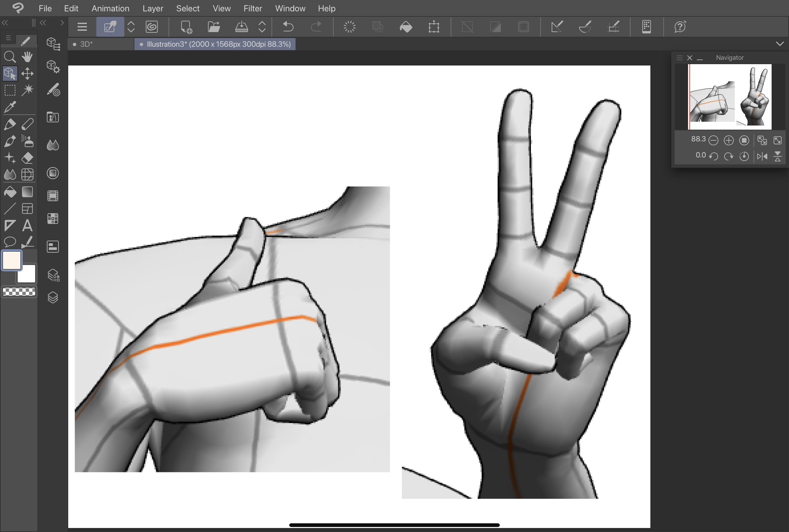Select the main drawing color swatch

pos(12,260)
